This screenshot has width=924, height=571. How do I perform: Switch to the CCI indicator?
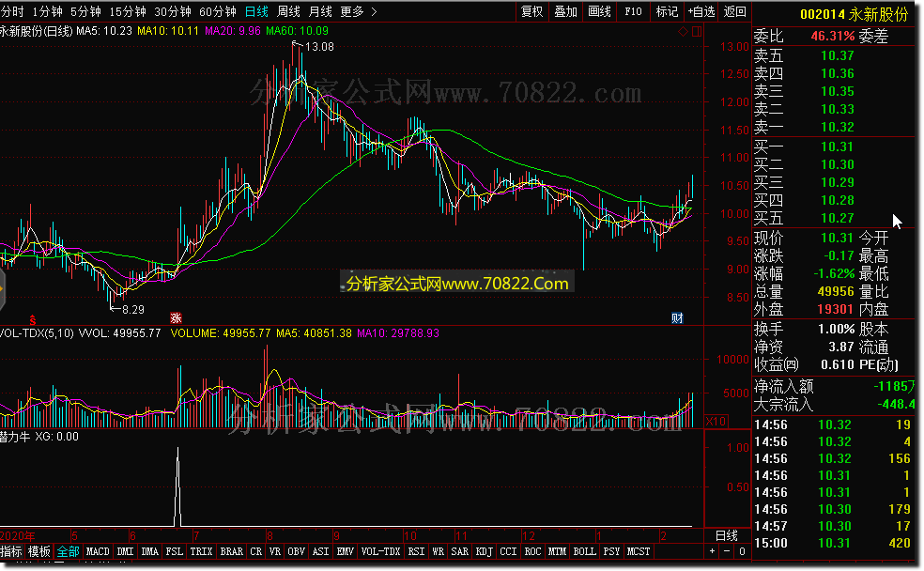coord(509,551)
